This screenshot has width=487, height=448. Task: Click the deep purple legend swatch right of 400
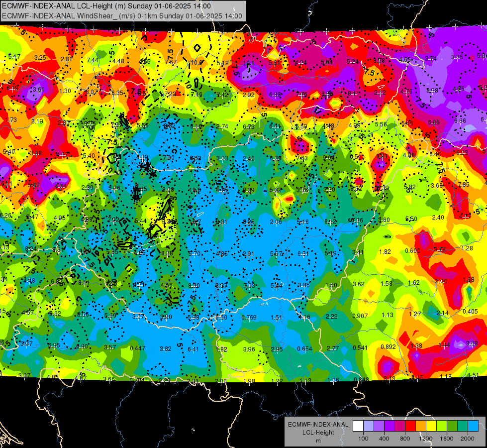(x=390, y=426)
